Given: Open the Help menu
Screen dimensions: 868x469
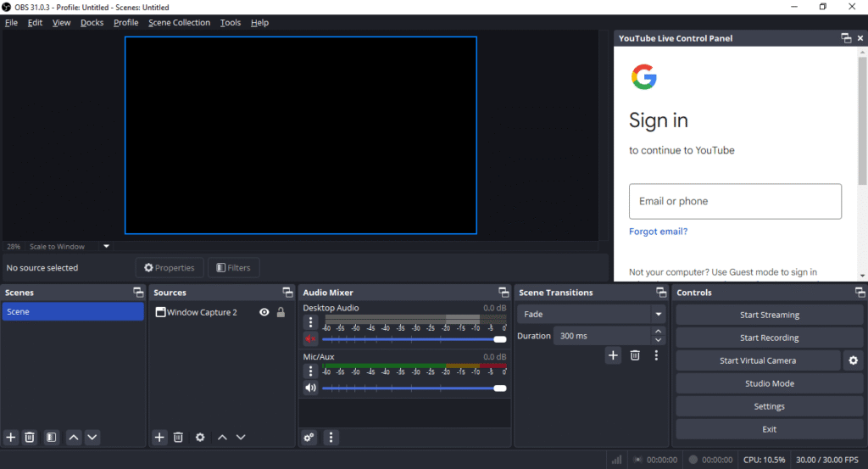Looking at the screenshot, I should click(259, 23).
